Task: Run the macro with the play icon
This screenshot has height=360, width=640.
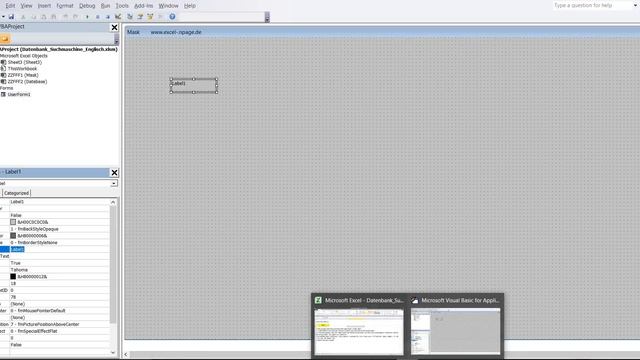Action: 87,17
